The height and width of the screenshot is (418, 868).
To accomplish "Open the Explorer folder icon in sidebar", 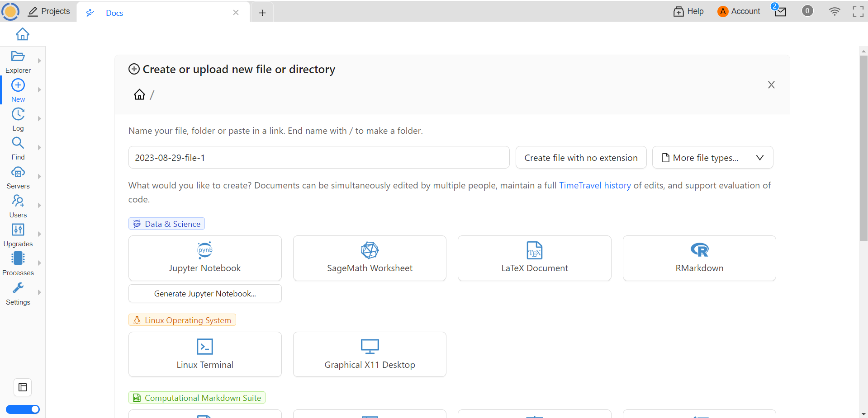I will 18,56.
